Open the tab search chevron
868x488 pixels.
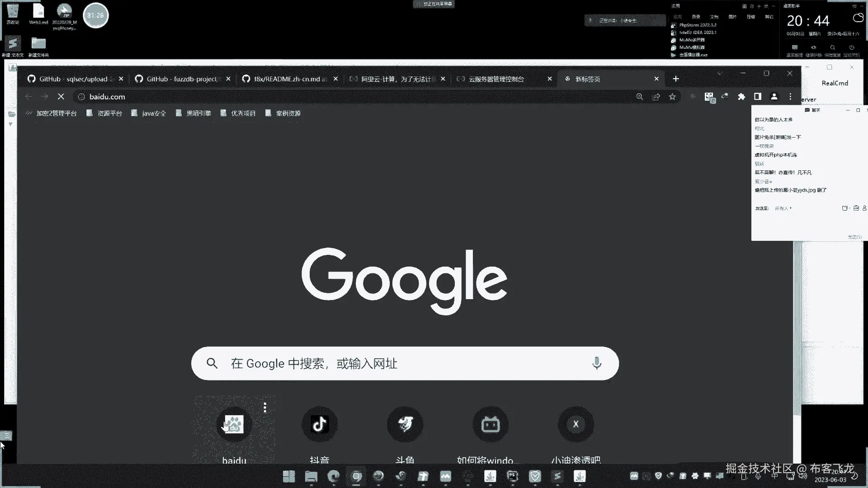click(720, 73)
